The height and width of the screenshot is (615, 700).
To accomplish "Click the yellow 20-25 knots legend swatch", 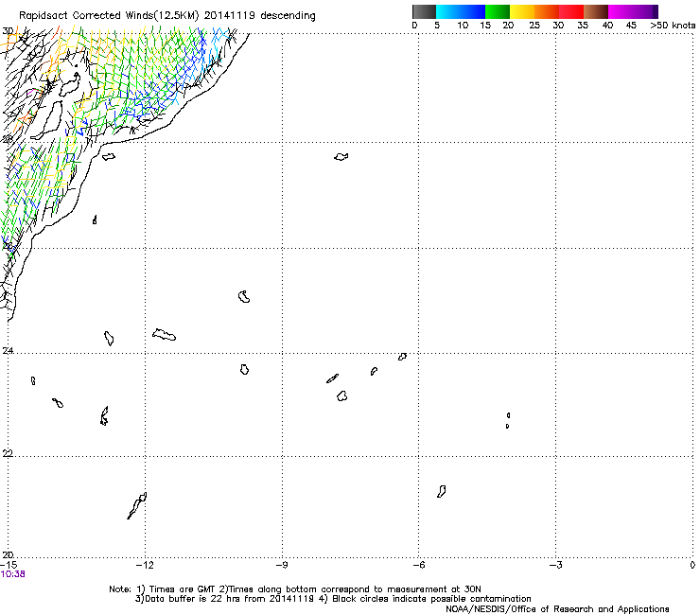I will coord(522,11).
